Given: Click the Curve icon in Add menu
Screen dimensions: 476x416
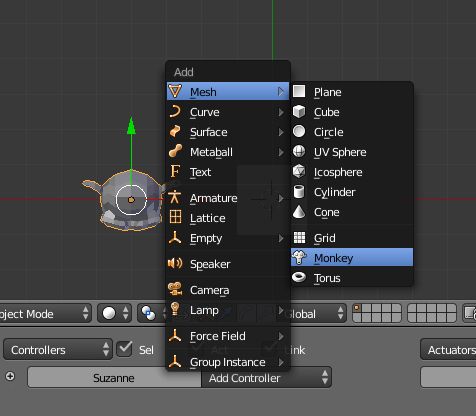Looking at the screenshot, I should point(175,111).
